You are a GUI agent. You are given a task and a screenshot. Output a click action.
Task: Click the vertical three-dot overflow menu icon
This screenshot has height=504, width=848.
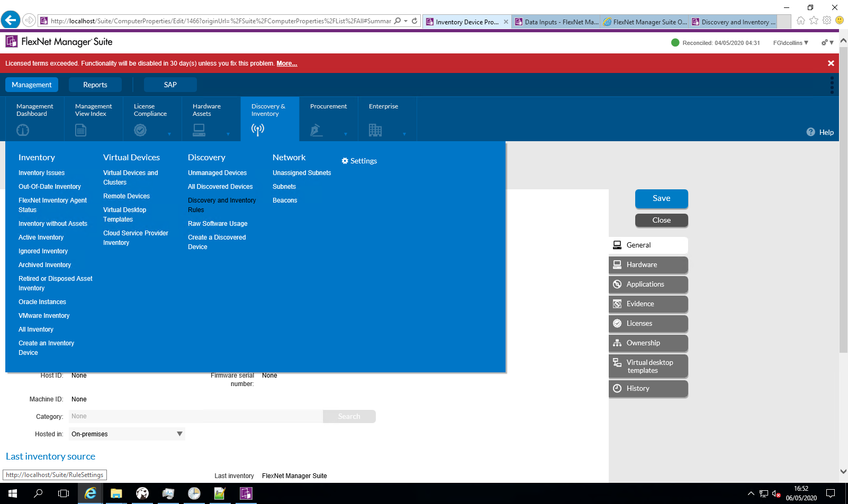coord(832,85)
